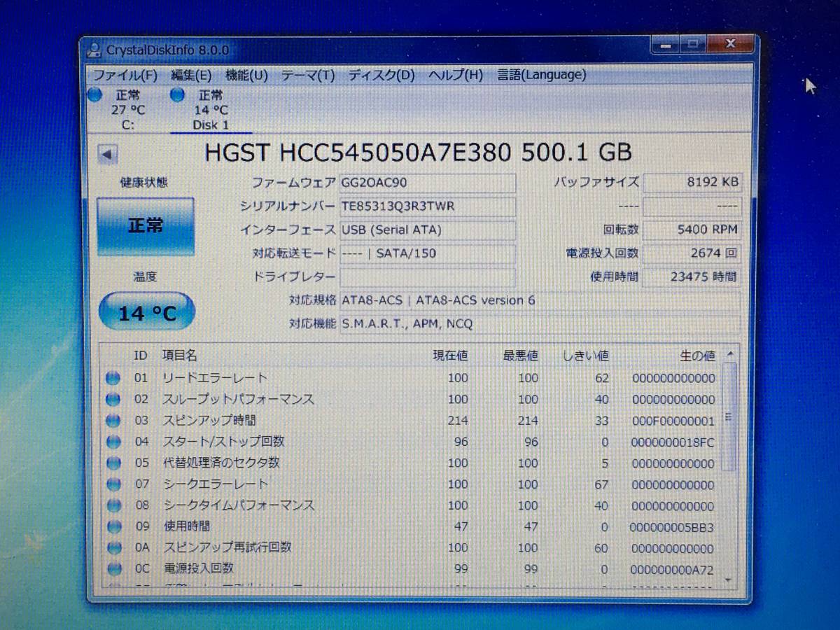The width and height of the screenshot is (840, 630).
Task: Click the SMART list scroll down arrow
Action: coord(729,580)
